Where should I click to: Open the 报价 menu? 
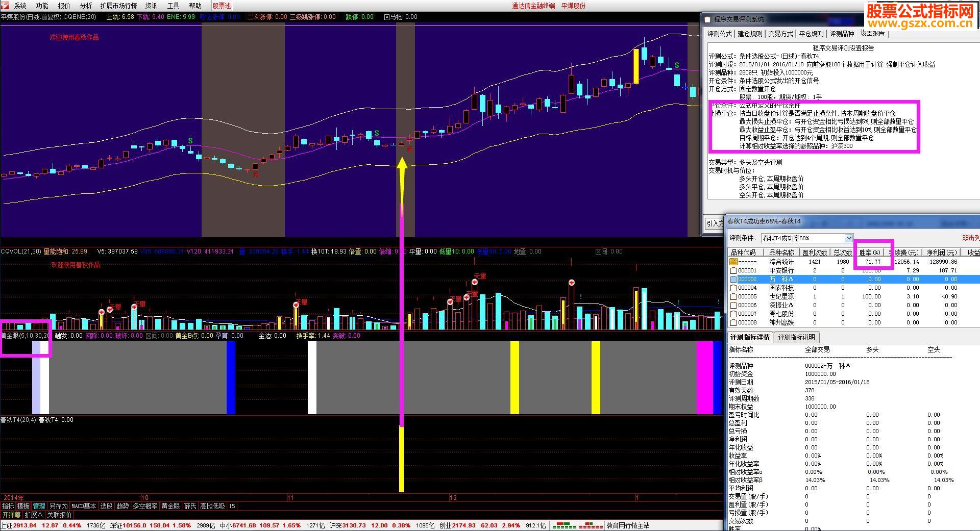tap(64, 6)
